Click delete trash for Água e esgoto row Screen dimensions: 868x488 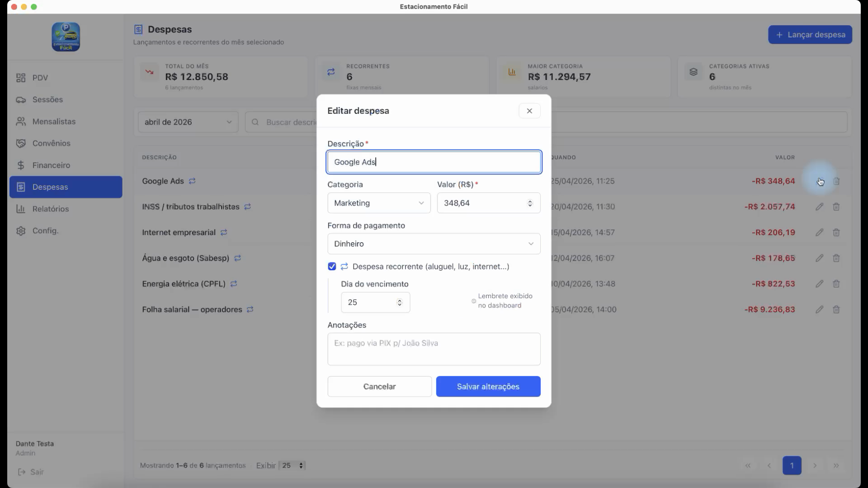[x=836, y=258]
